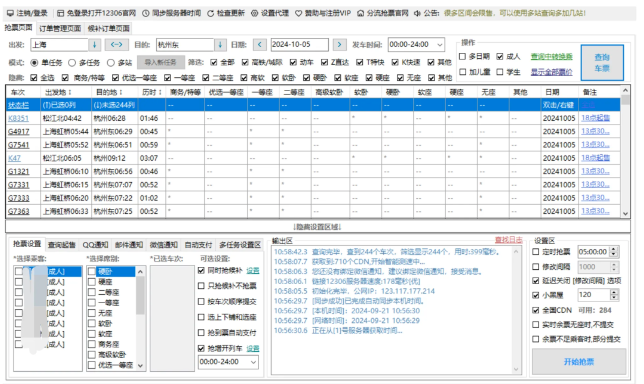
Task: Click 小黑屋 value down stepper
Action: [614, 297]
